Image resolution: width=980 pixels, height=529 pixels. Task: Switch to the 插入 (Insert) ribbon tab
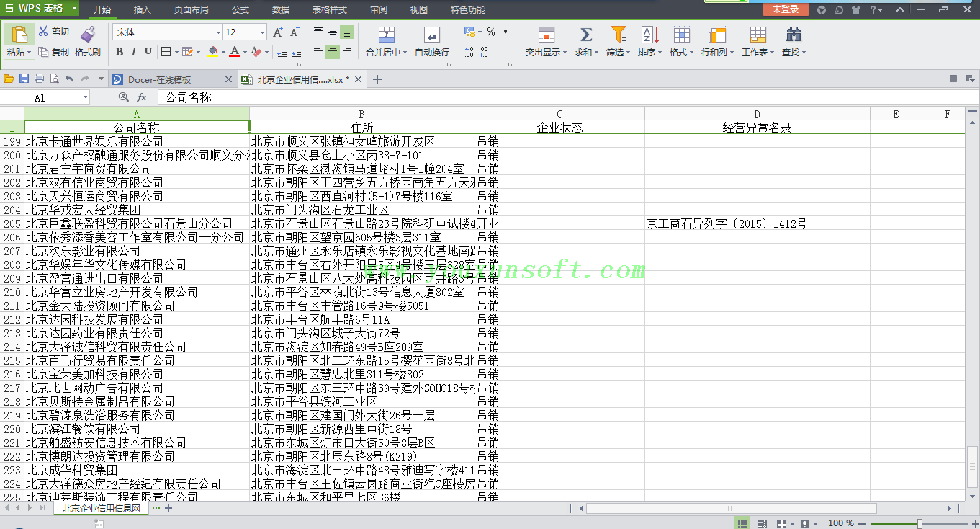[x=143, y=9]
